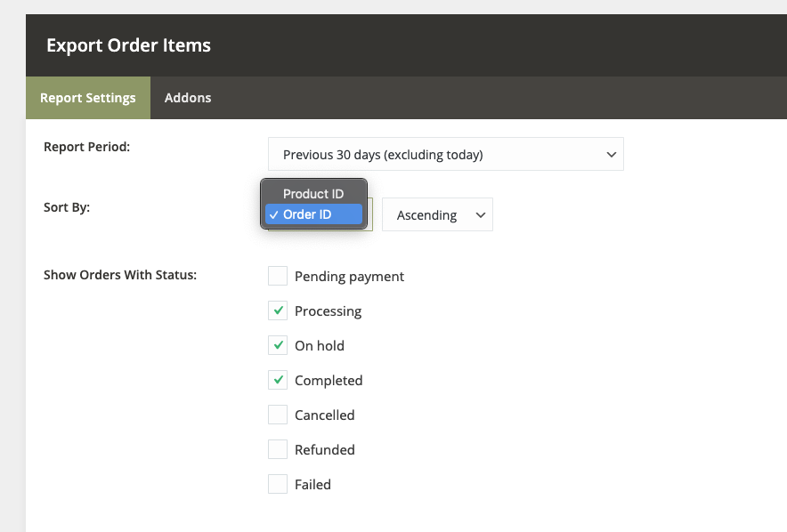Check the Refunded status checkbox

(x=279, y=449)
